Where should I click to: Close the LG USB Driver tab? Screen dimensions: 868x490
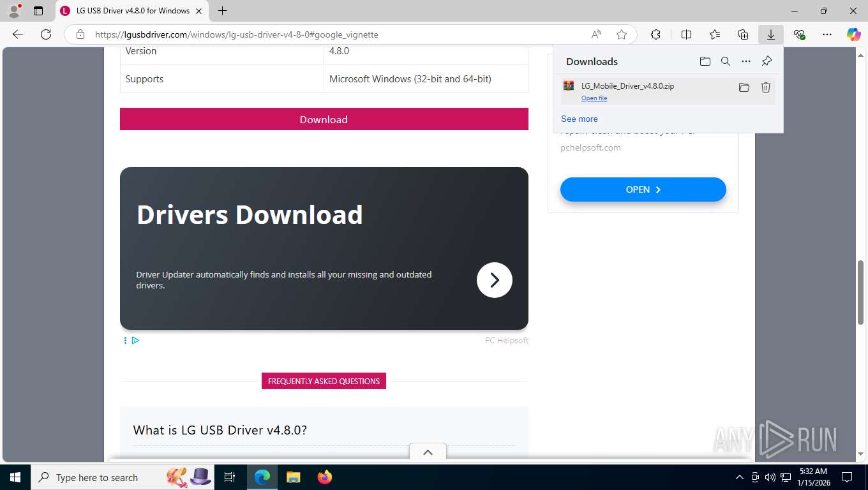(199, 11)
